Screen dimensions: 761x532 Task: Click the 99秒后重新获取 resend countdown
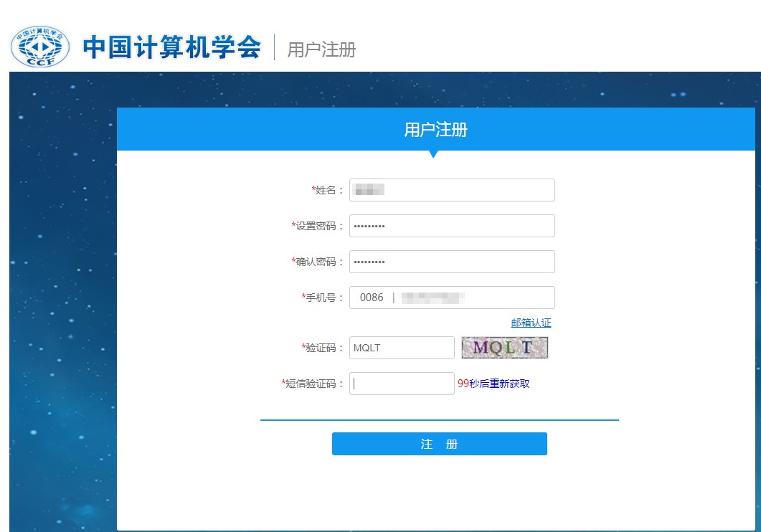tap(493, 384)
